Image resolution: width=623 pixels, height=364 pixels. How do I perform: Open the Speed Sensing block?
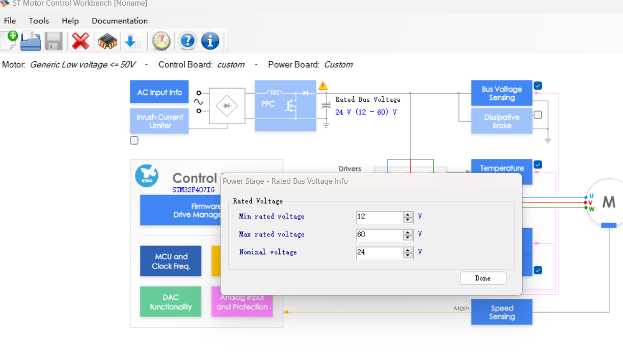coord(502,312)
